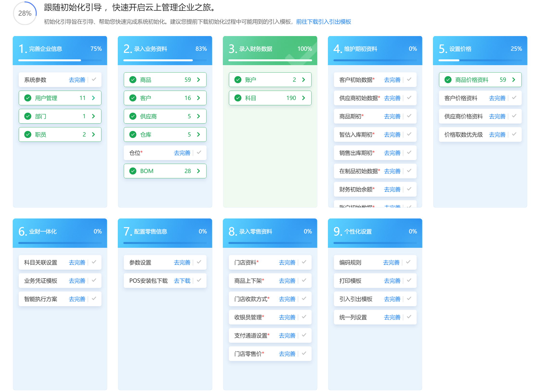Click the green check icon beside 用户管理

tap(28, 98)
